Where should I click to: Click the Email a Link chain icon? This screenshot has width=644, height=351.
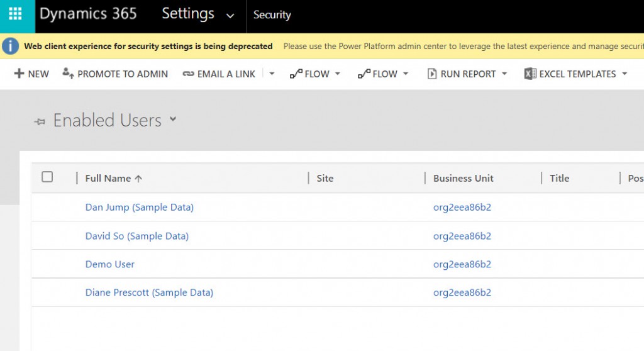(188, 74)
